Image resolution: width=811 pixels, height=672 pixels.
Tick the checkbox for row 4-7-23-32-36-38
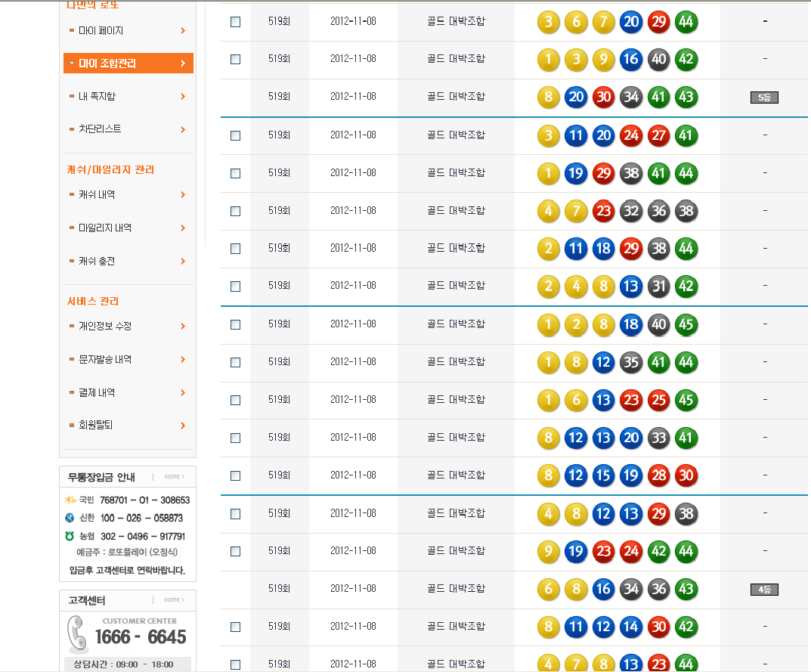point(235,211)
